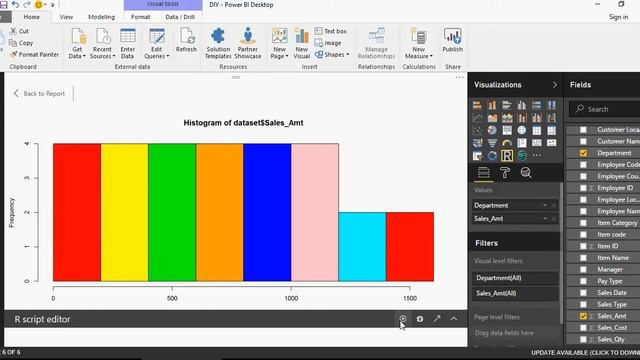
Task: Insert a New Visual
Action: [302, 43]
